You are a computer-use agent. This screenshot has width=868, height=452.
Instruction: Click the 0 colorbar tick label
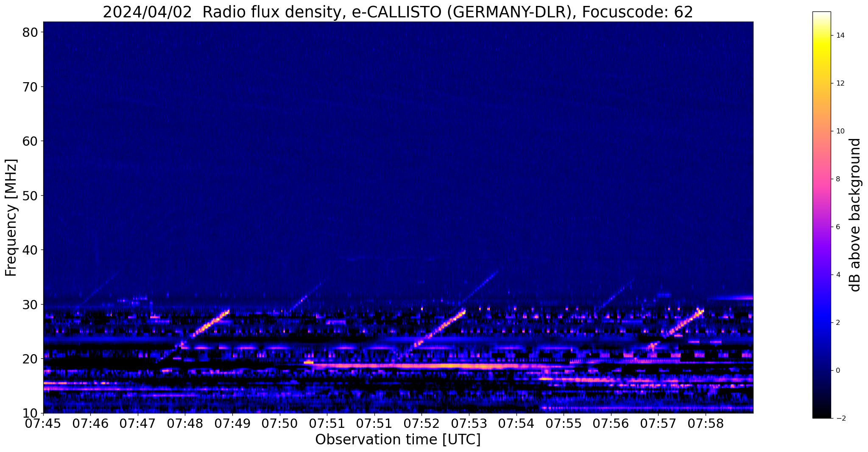coord(837,371)
